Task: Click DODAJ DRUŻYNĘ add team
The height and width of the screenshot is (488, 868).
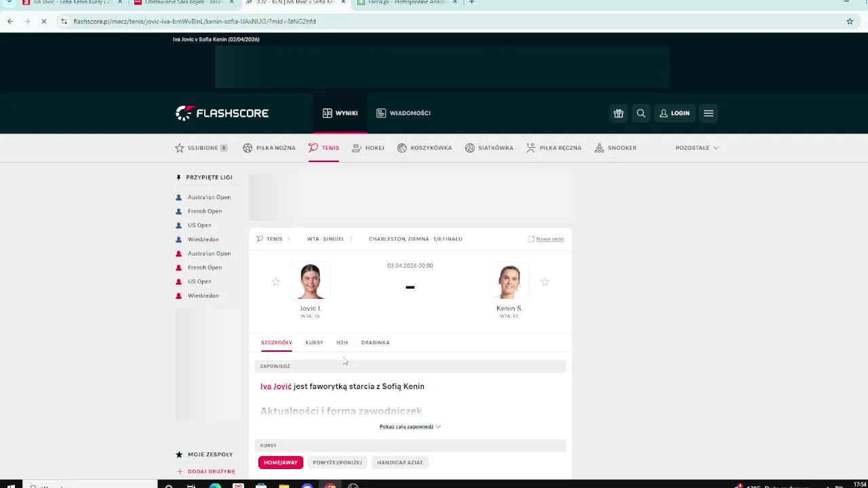Action: [x=206, y=471]
